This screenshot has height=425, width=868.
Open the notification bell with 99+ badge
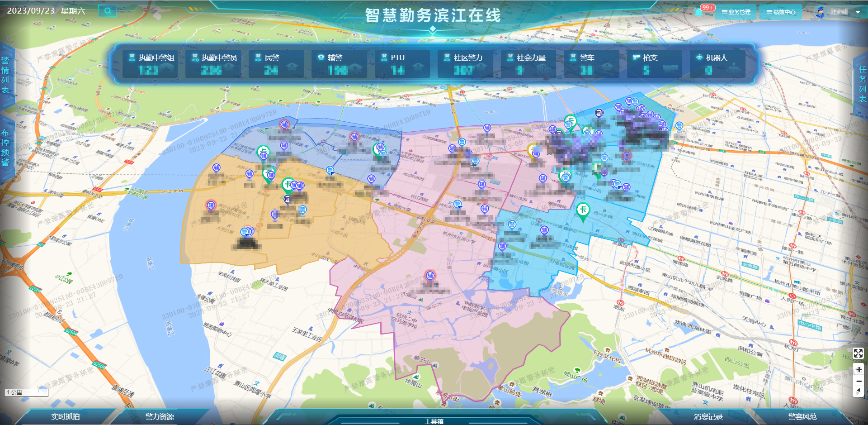click(699, 12)
